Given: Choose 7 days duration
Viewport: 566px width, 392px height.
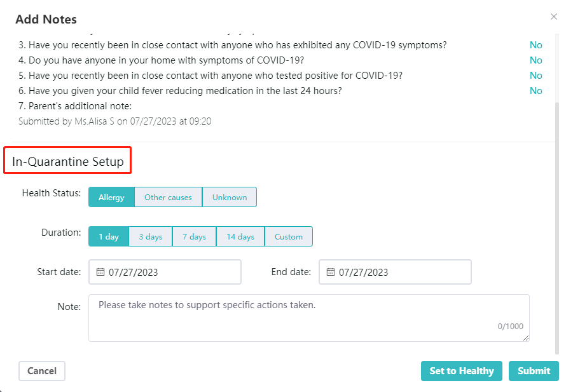Looking at the screenshot, I should pyautogui.click(x=194, y=236).
